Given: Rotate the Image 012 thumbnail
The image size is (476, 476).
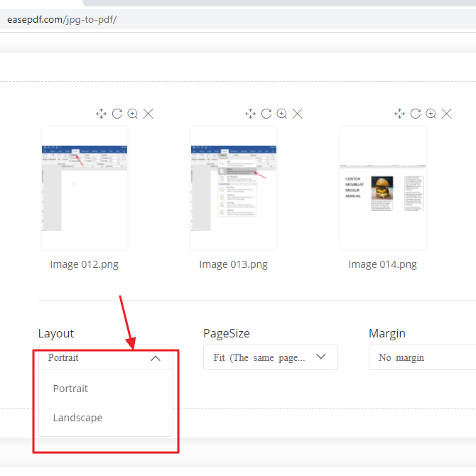Looking at the screenshot, I should click(x=117, y=114).
